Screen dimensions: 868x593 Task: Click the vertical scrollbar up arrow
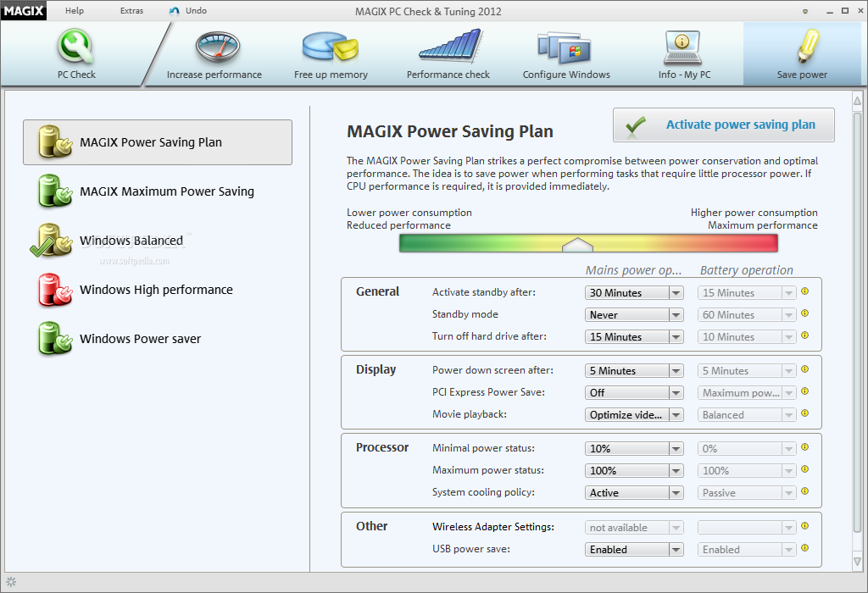click(x=857, y=101)
